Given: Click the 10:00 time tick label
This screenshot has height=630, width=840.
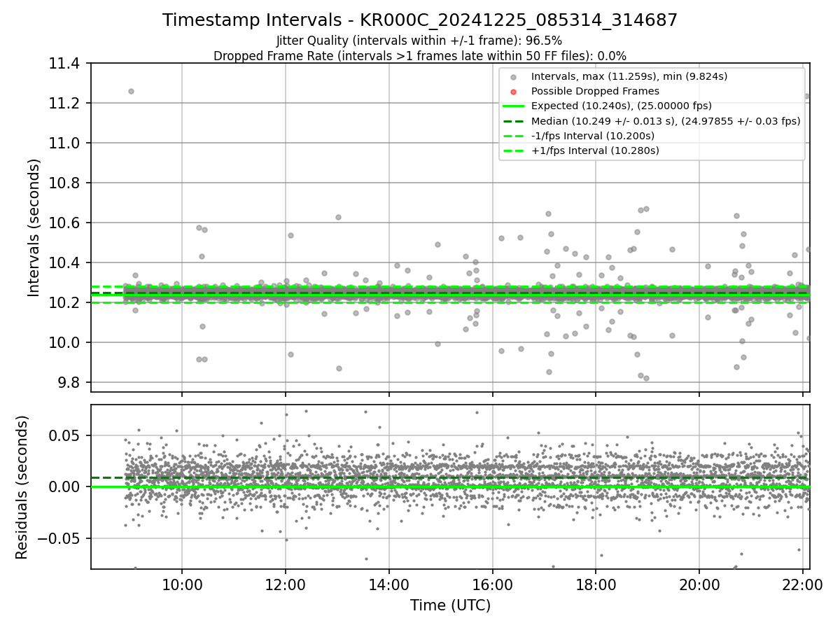Looking at the screenshot, I should point(182,584).
